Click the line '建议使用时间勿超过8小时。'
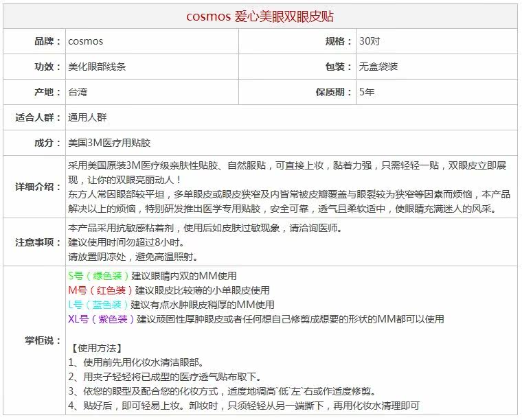522x420 pixels. coord(126,242)
